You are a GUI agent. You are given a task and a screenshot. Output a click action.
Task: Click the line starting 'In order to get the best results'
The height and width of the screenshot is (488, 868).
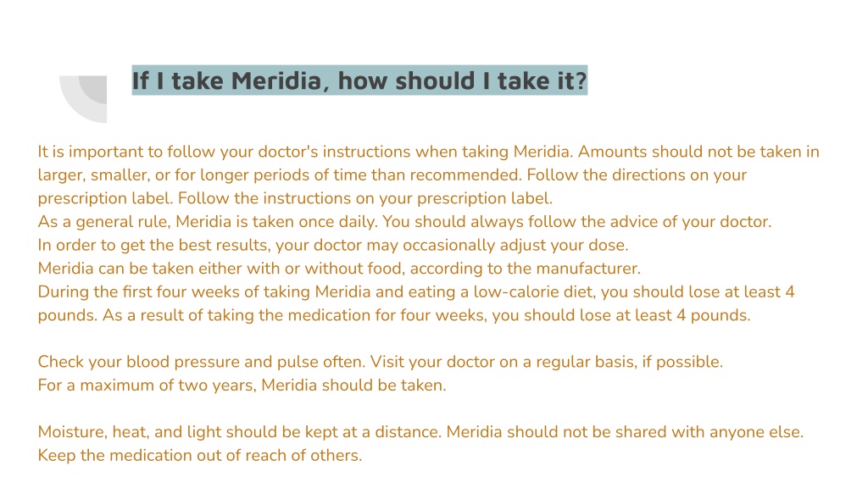(333, 245)
